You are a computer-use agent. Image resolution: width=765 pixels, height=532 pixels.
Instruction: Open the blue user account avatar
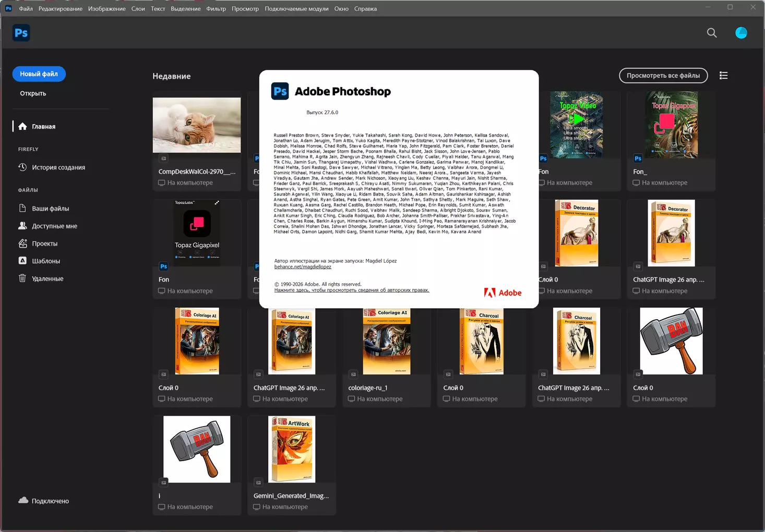[740, 33]
